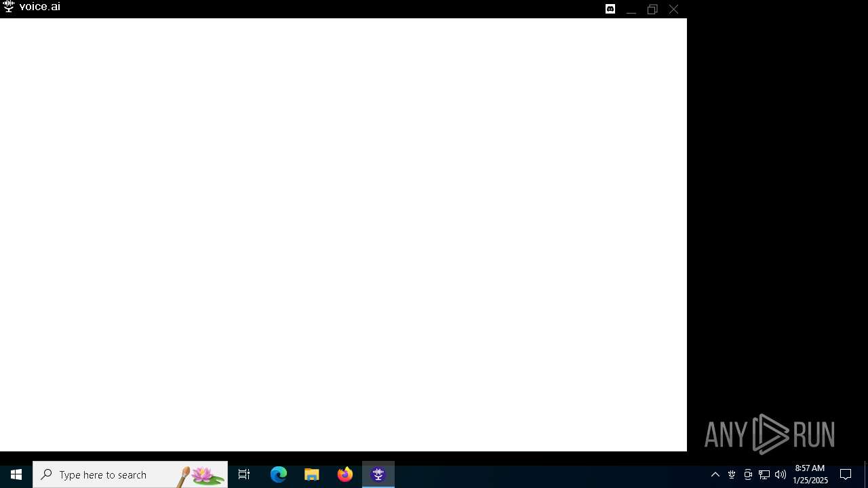Open Task View from taskbar
868x488 pixels.
[244, 474]
